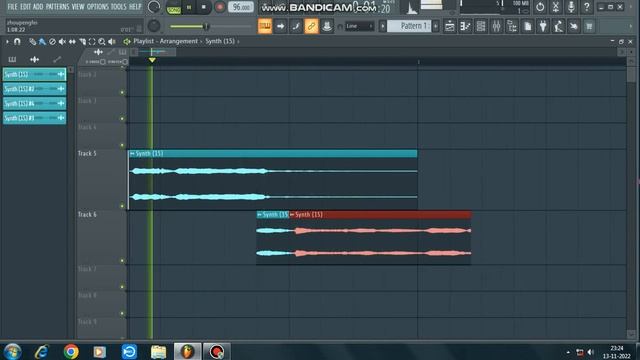Viewport: 640px width, 360px height.
Task: Show audio clips in the picker panel
Action: point(34,60)
